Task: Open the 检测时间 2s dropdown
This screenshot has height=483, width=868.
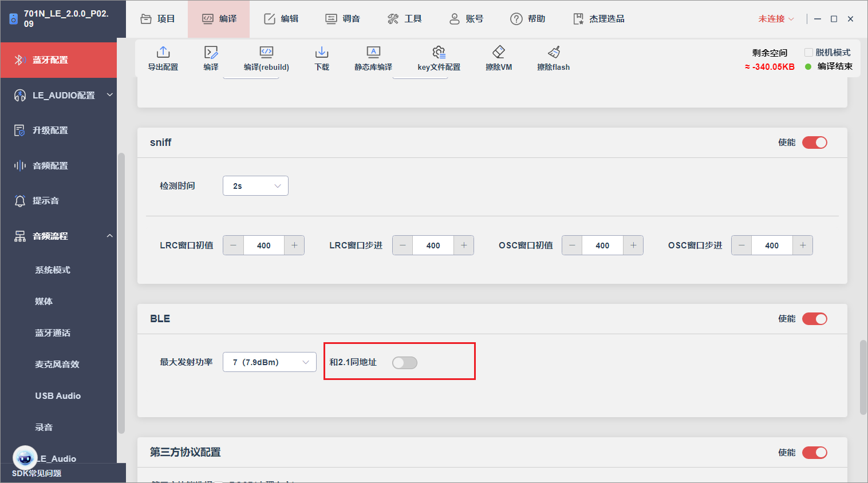Action: pyautogui.click(x=255, y=186)
